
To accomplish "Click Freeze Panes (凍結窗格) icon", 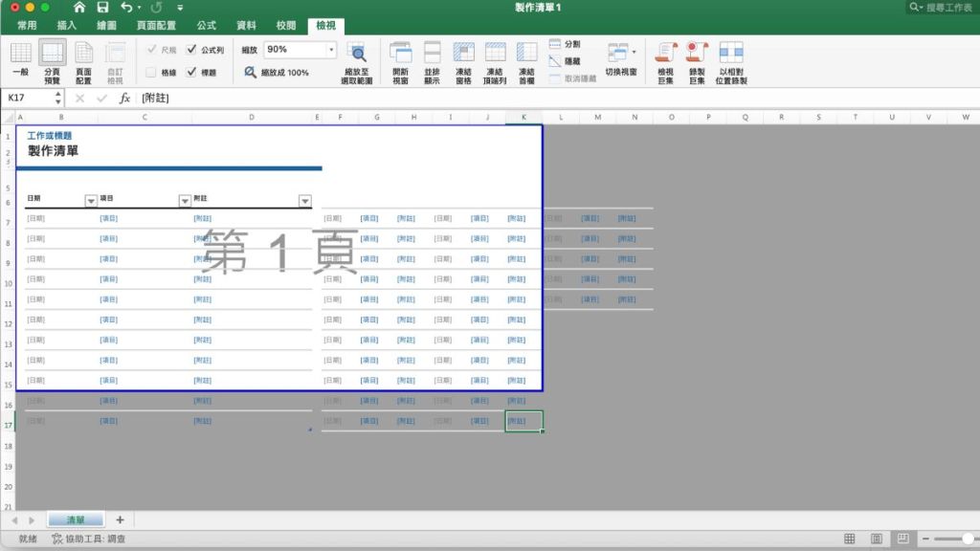I will click(463, 54).
